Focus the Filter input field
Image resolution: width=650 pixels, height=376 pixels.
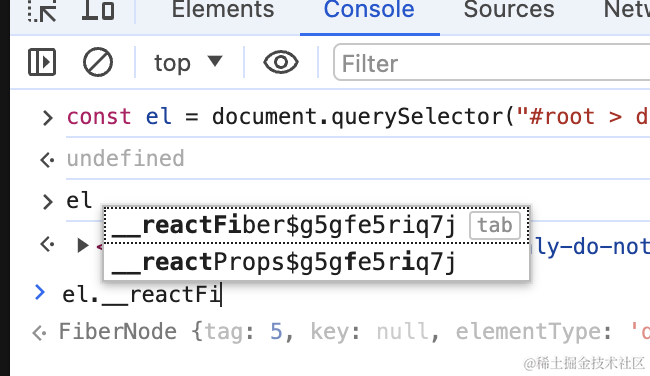pos(492,63)
